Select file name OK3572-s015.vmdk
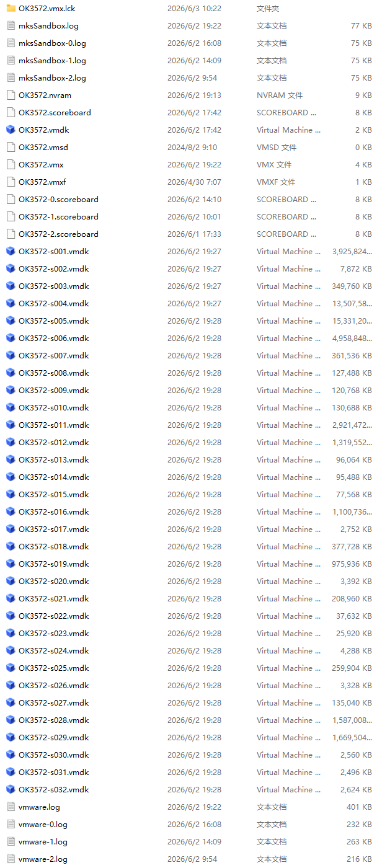Image resolution: width=382 pixels, height=868 pixels. (54, 495)
